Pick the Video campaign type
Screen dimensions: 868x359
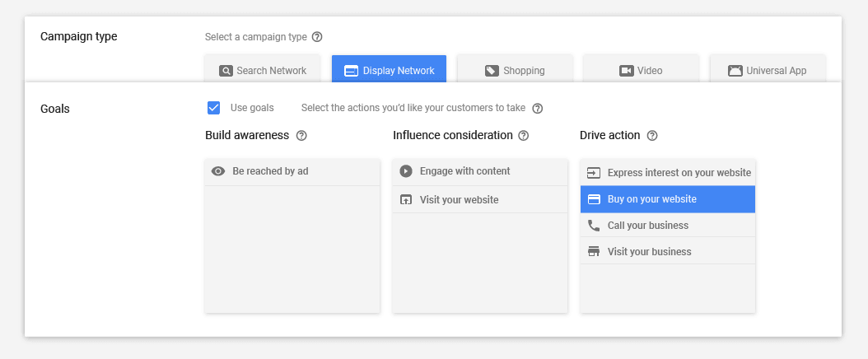pyautogui.click(x=641, y=70)
